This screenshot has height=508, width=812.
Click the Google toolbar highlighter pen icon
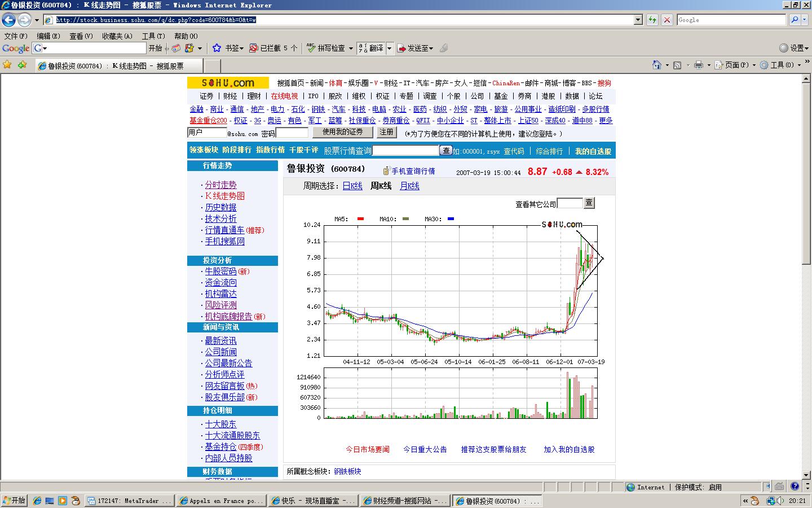444,48
